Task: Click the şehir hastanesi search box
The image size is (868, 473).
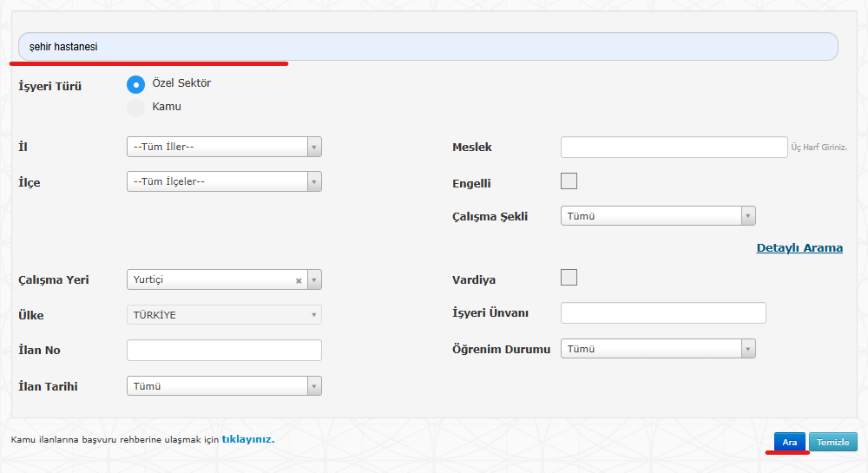Action: tap(428, 47)
